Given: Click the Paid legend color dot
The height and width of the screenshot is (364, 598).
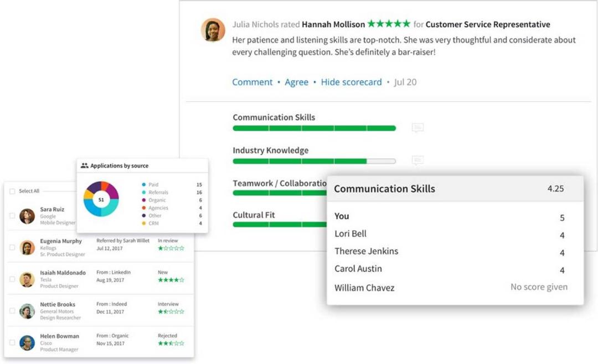Looking at the screenshot, I should point(143,184).
